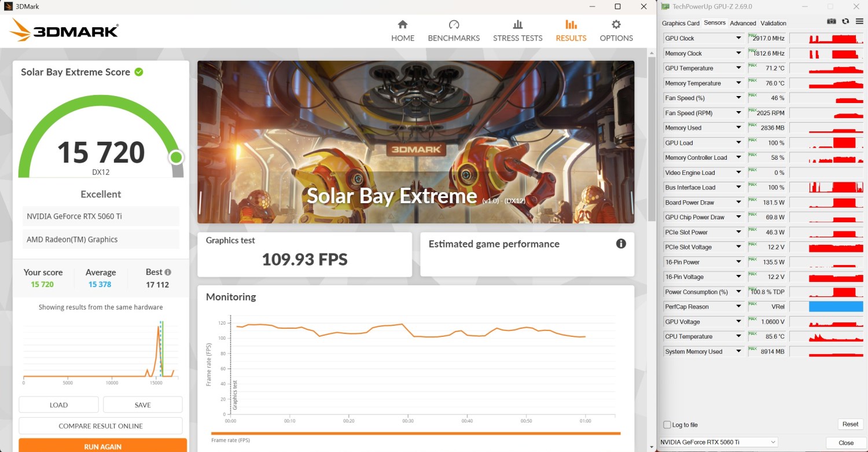Open the PerfCap Reason sensor dropdown arrow
Image resolution: width=868 pixels, height=452 pixels.
point(738,307)
